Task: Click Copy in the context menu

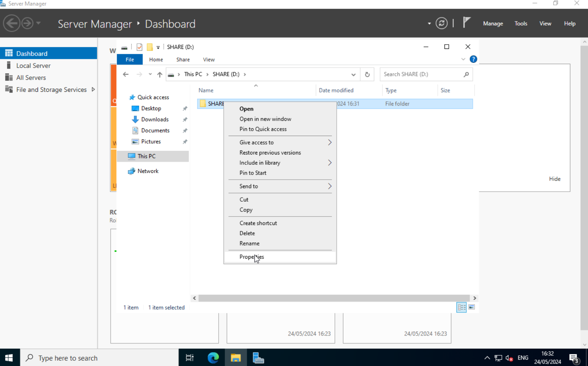Action: [x=280, y=210]
